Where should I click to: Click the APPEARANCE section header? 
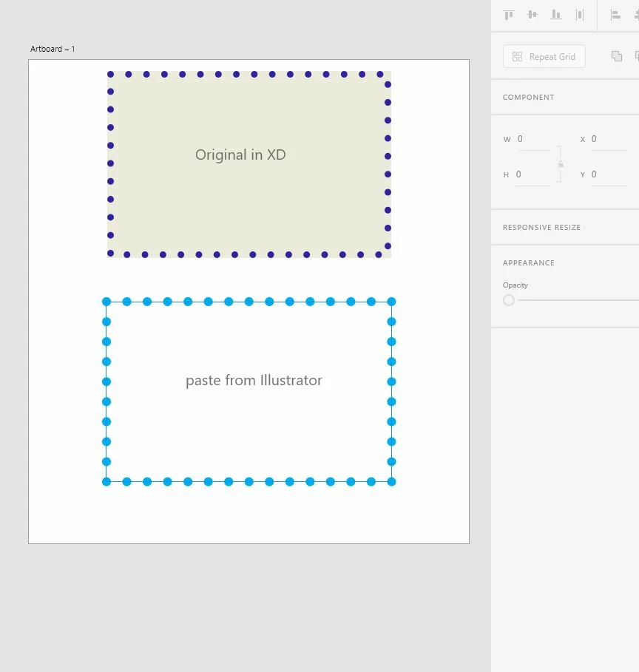click(528, 263)
